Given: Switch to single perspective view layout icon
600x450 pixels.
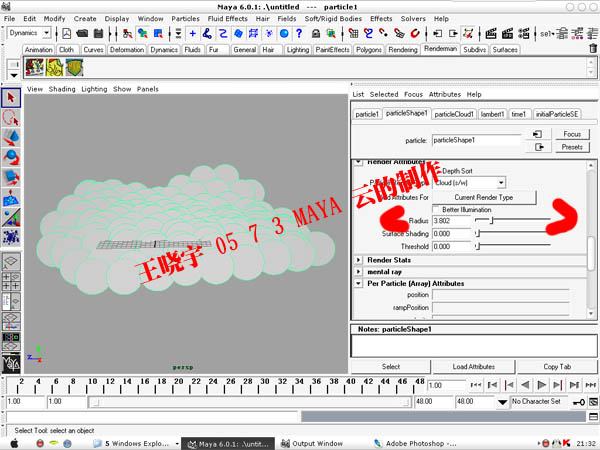Looking at the screenshot, I should tap(11, 261).
